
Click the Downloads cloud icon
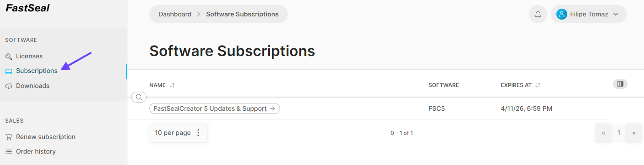pos(9,86)
